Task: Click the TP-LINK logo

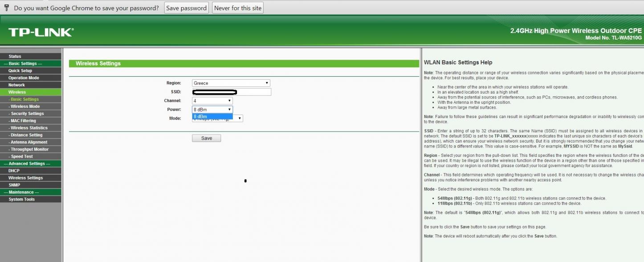Action: tap(41, 32)
